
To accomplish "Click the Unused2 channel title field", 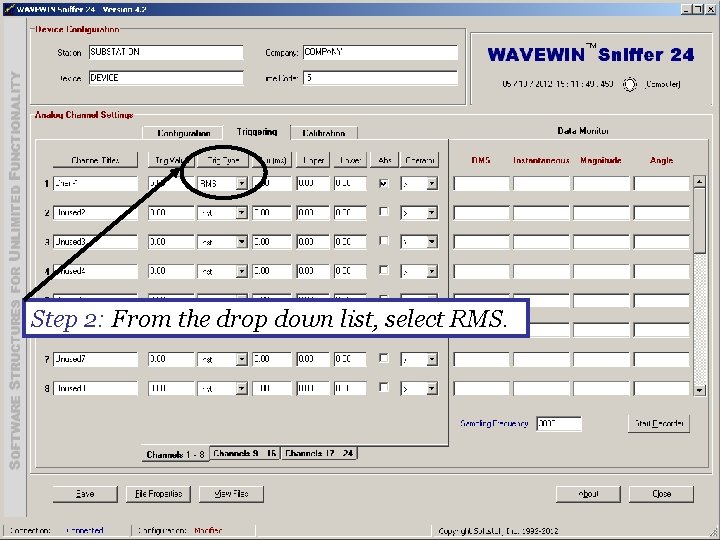I will coord(95,213).
